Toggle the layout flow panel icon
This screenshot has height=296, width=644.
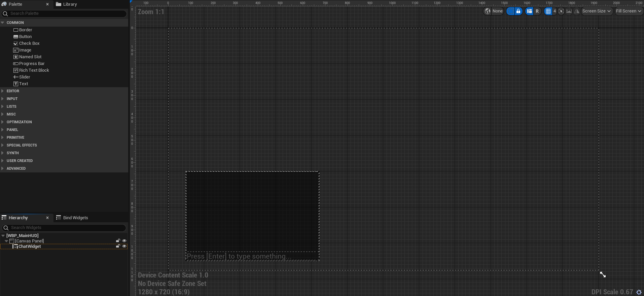point(530,11)
